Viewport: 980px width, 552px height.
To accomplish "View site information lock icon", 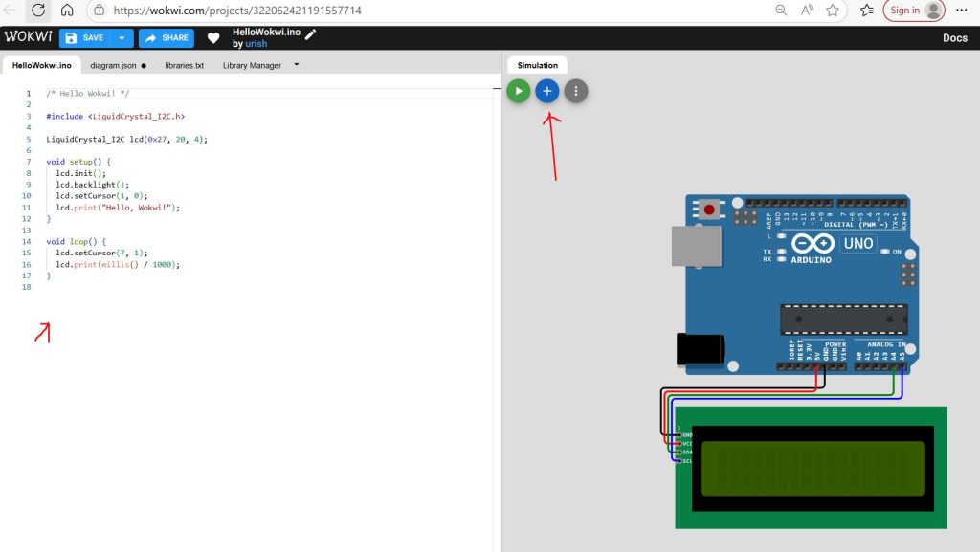I will click(x=99, y=10).
